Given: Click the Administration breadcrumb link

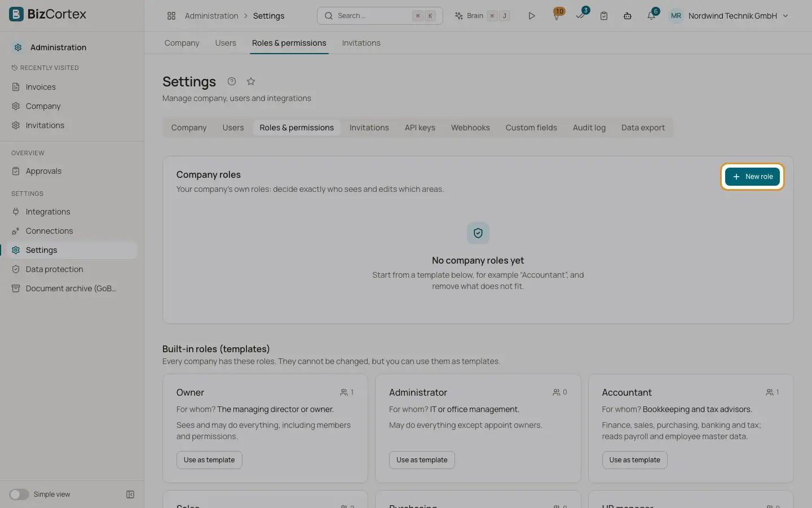Looking at the screenshot, I should coord(211,16).
